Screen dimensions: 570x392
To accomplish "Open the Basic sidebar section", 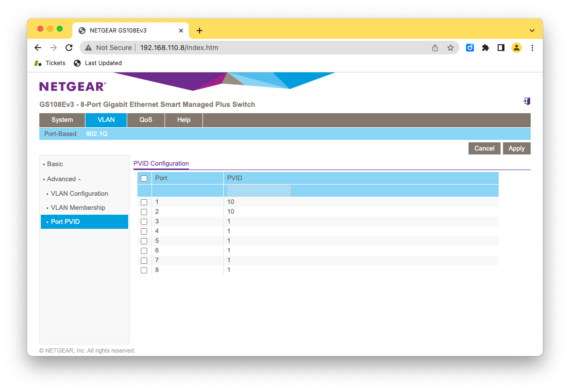I will click(55, 164).
